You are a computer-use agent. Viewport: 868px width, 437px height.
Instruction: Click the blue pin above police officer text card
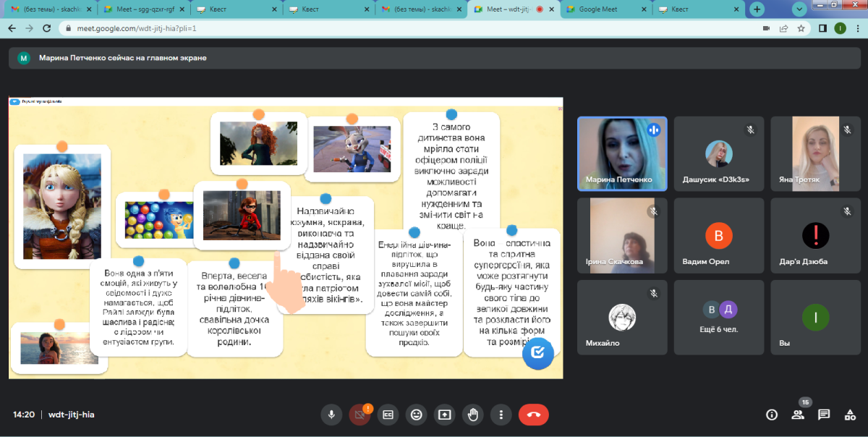pyautogui.click(x=451, y=114)
